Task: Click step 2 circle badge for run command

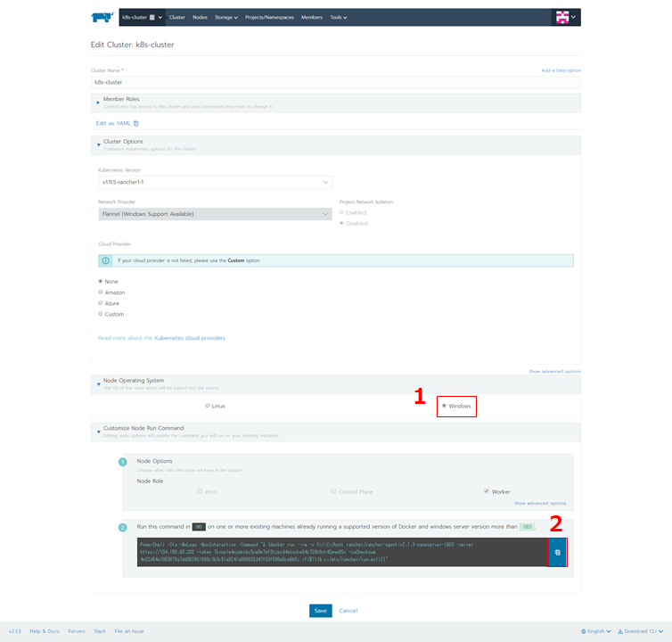Action: (x=123, y=528)
